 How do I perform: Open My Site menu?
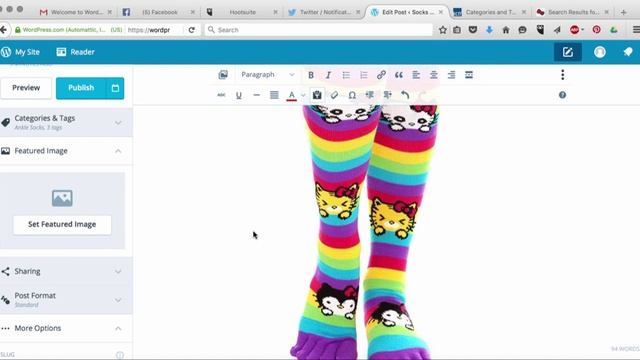pyautogui.click(x=20, y=52)
